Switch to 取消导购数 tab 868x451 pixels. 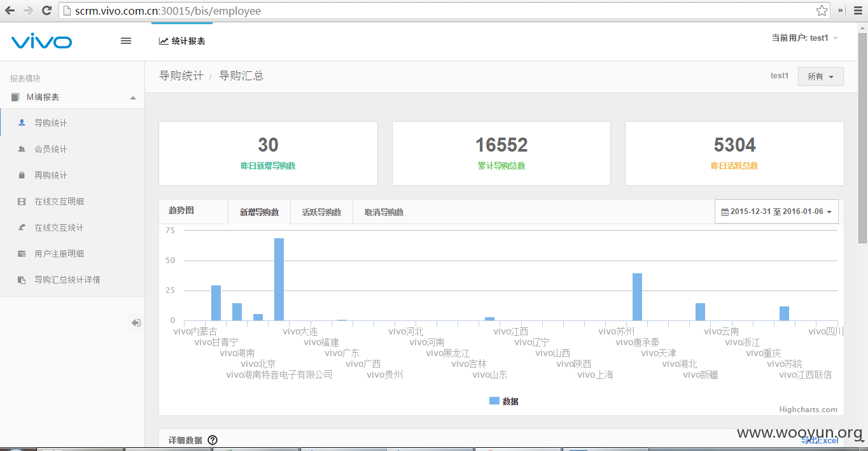pyautogui.click(x=384, y=212)
